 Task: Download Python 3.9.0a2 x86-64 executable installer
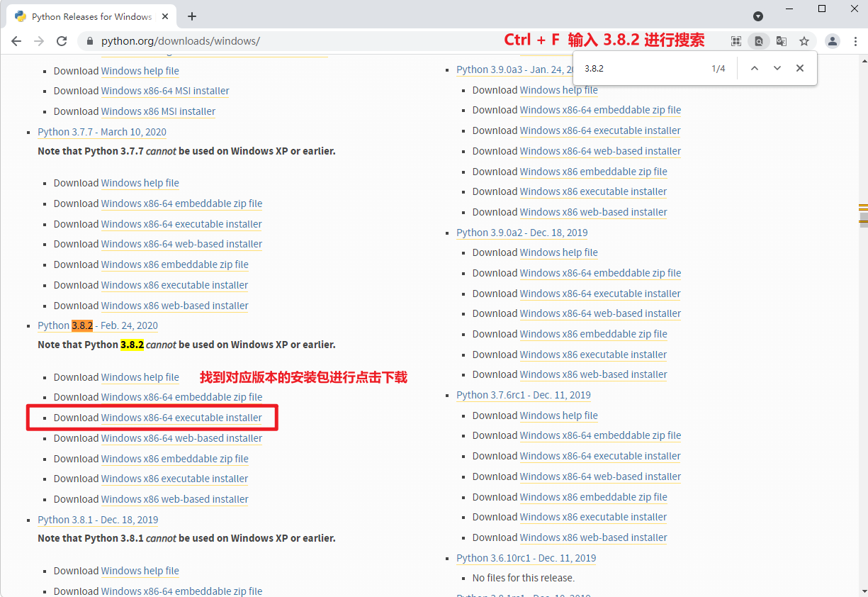[600, 294]
